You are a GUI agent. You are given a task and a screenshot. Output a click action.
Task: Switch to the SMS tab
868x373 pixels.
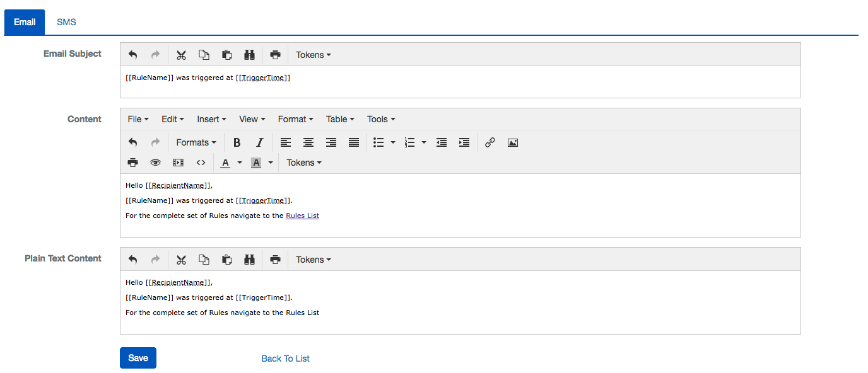pos(66,22)
